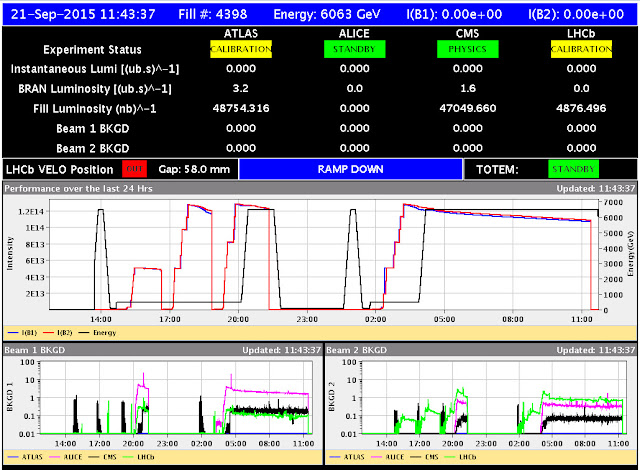Click the CMS column heading

point(467,33)
